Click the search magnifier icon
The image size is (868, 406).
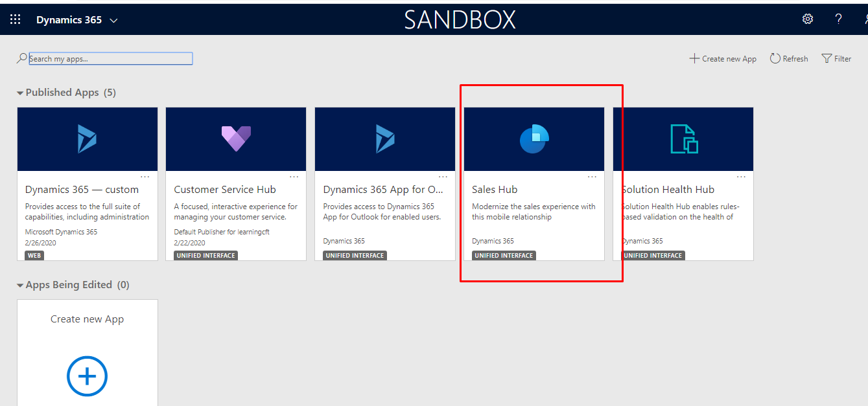pos(22,58)
